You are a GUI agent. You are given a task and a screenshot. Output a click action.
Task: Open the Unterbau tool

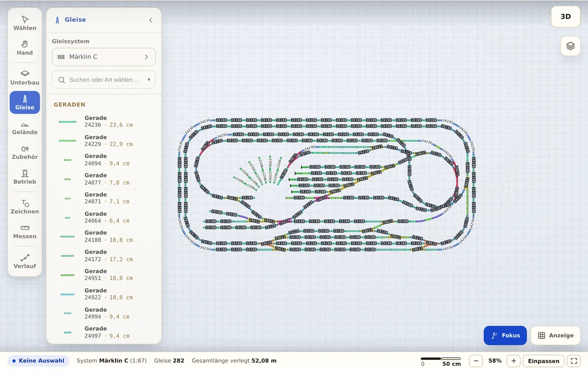coord(25,78)
